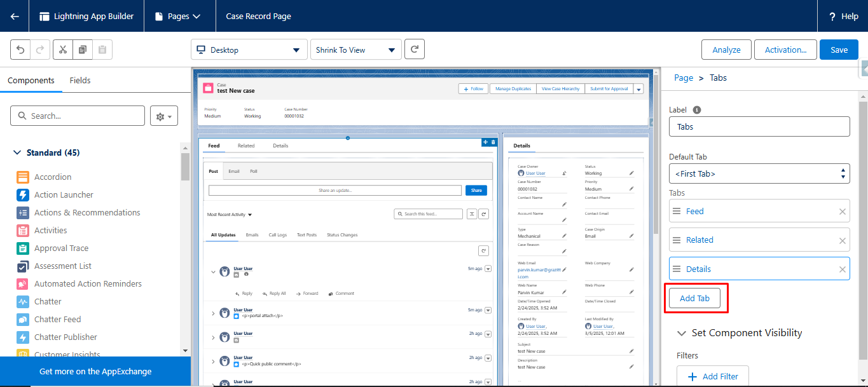The image size is (868, 387).
Task: Open the Default Tab dropdown
Action: pos(759,173)
